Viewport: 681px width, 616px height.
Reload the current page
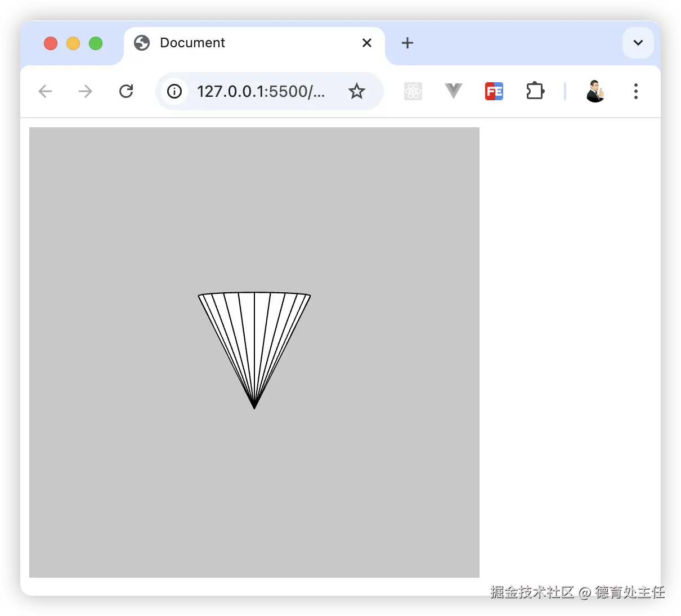pos(126,91)
